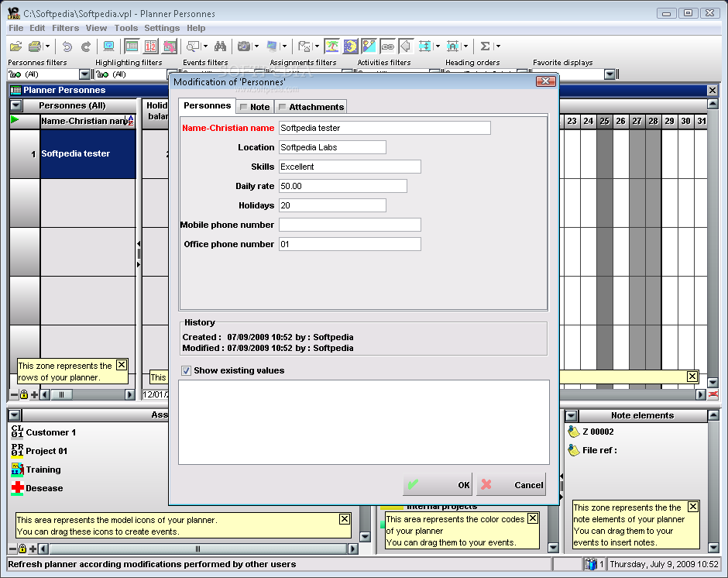Viewport: 728px width, 578px height.
Task: Open the Print icon dropdown arrow
Action: (x=47, y=46)
